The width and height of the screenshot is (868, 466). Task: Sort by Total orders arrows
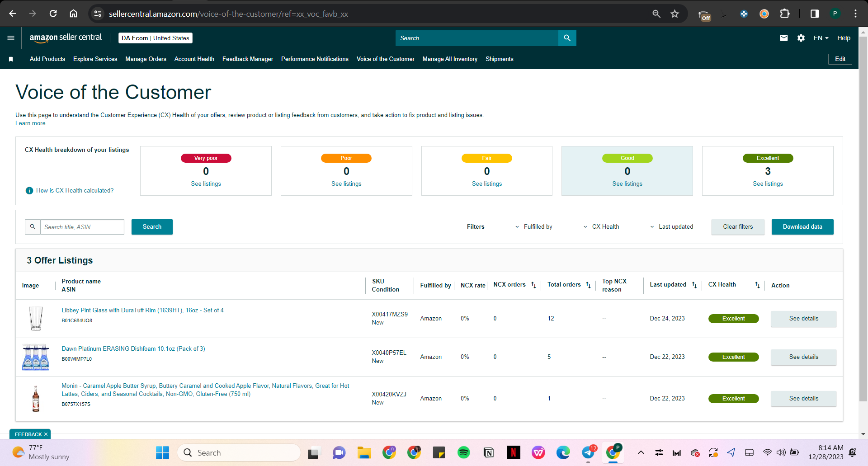588,285
